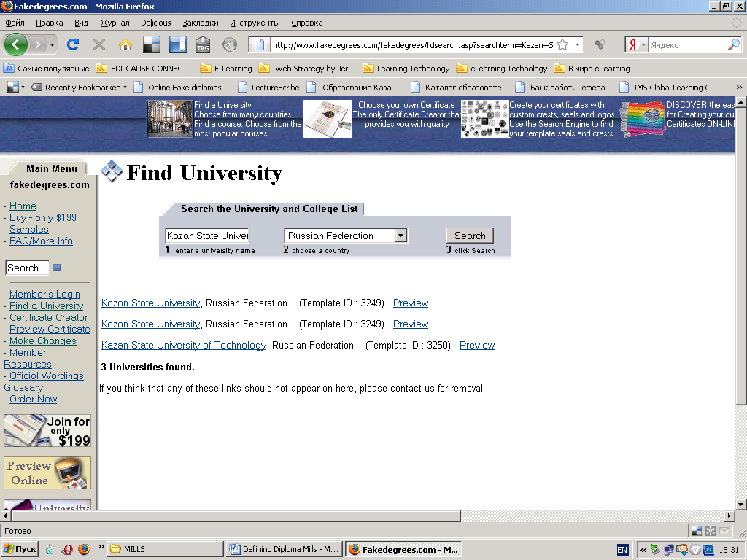Open Official Wordings Glossary link

43,382
